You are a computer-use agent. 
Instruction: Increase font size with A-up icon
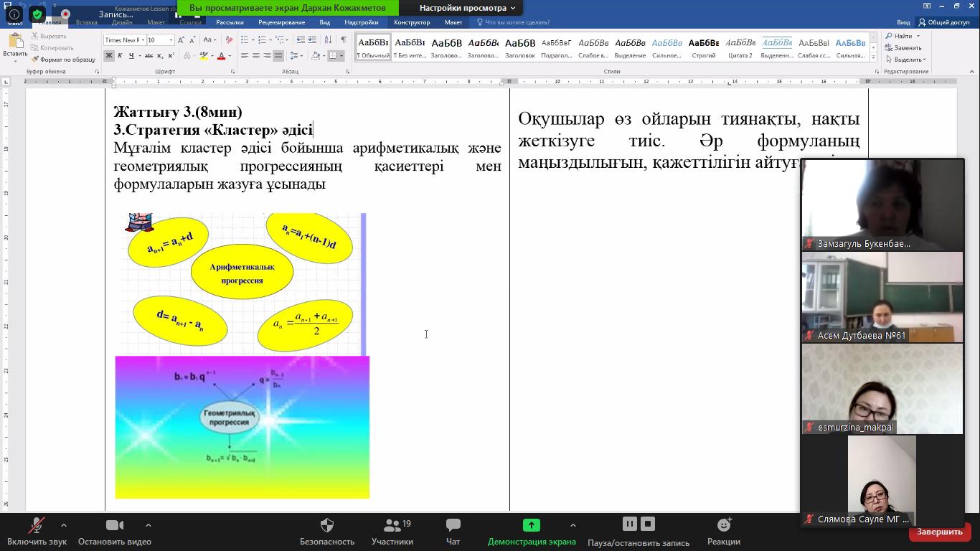click(x=182, y=39)
